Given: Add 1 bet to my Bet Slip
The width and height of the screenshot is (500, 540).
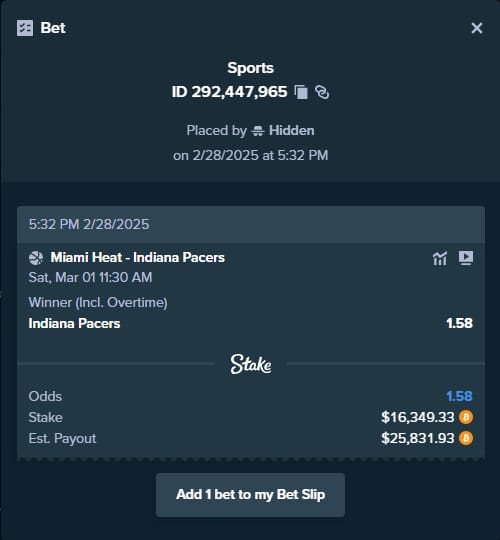Looking at the screenshot, I should point(250,495).
